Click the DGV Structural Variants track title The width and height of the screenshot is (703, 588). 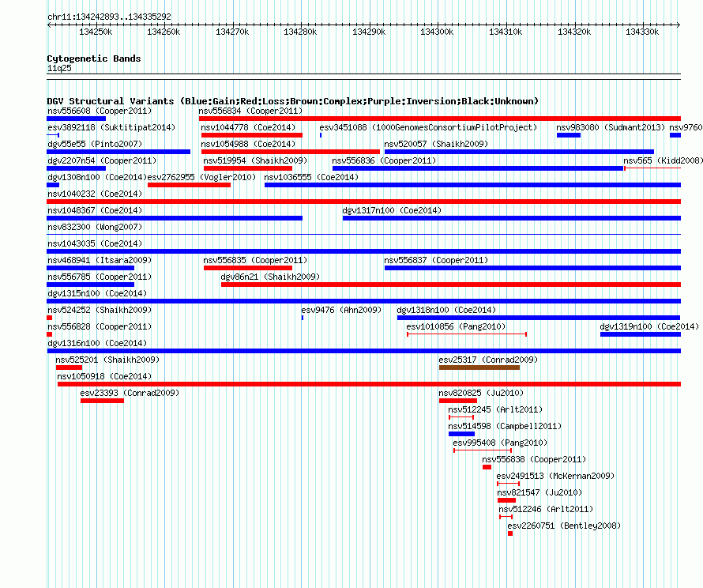pyautogui.click(x=293, y=101)
